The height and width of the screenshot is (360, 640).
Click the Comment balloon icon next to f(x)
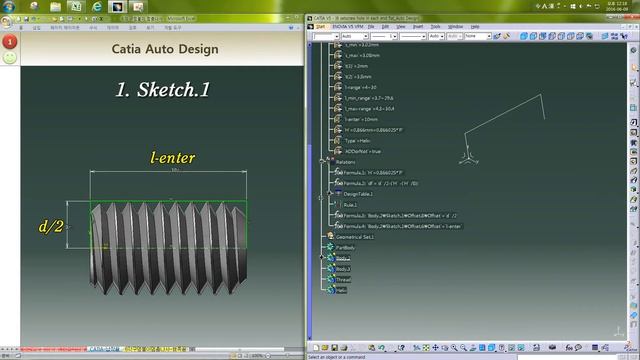pyautogui.click(x=578, y=348)
